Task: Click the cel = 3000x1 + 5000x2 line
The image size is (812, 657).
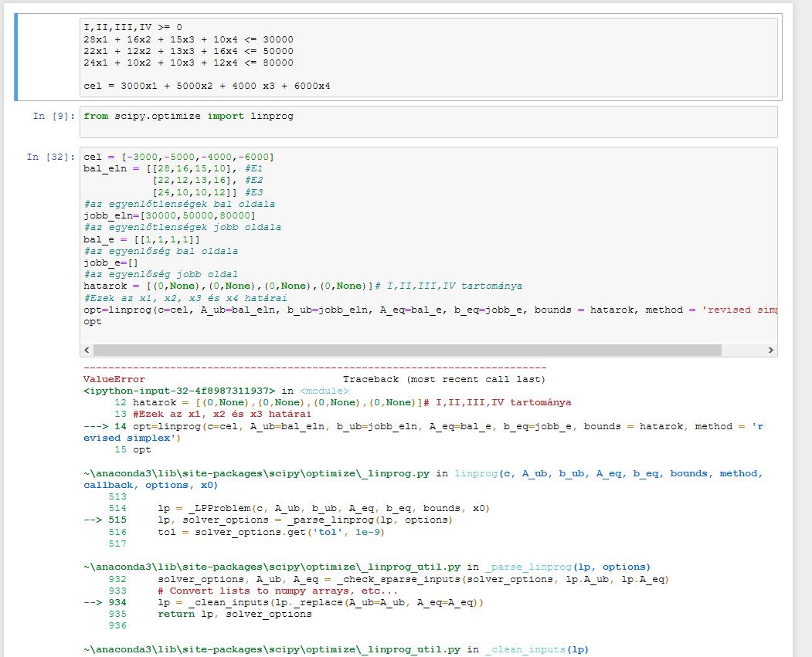Action: point(206,86)
